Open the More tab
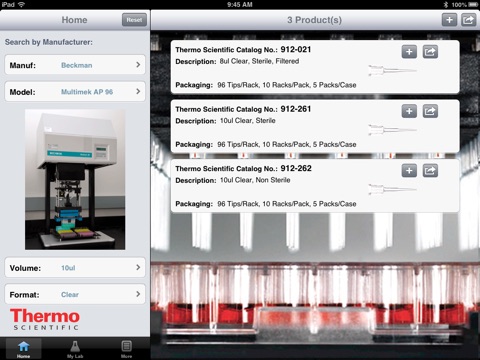Viewport: 480px width, 360px height. coord(126,349)
